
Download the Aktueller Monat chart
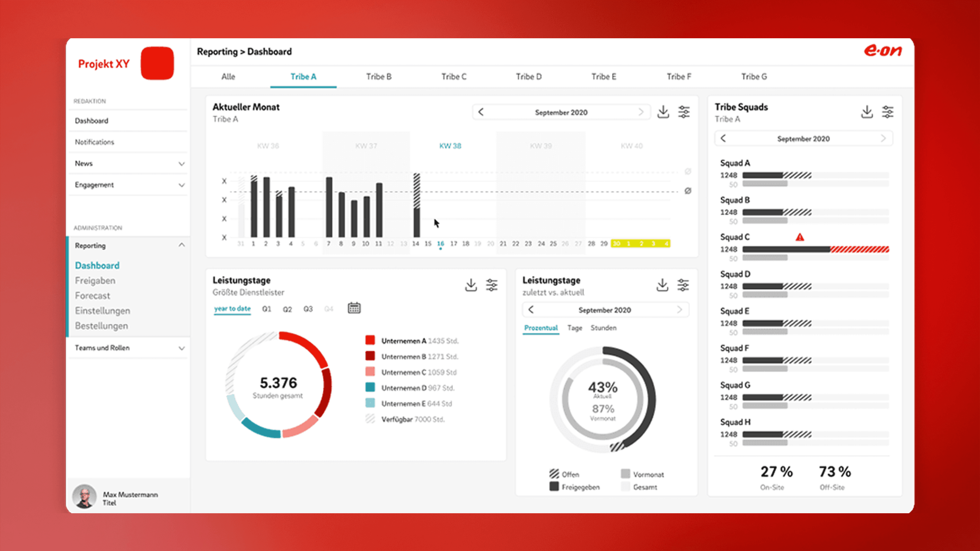(x=663, y=112)
